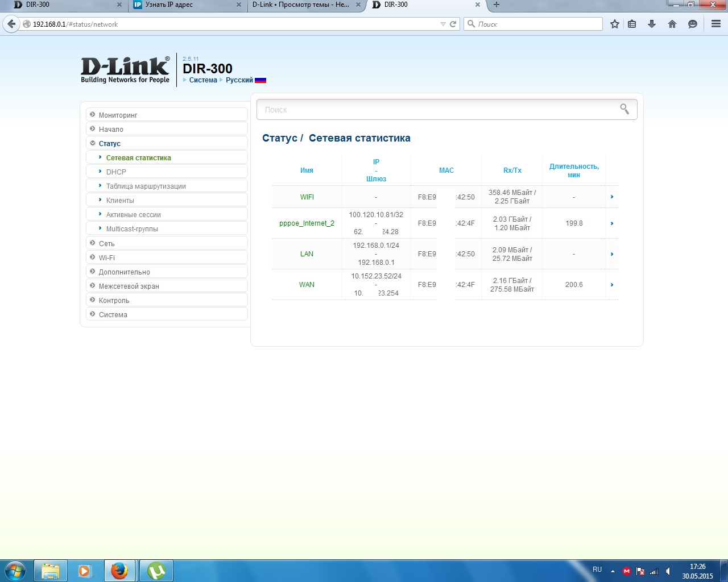Click the D-Link logo
Screen dimensions: 728x582
125,70
